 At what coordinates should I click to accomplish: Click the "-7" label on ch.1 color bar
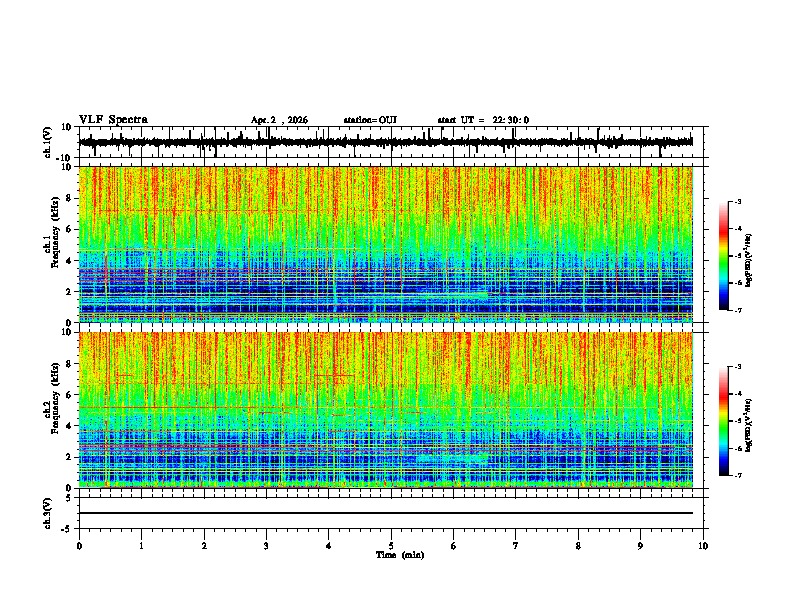tap(737, 311)
